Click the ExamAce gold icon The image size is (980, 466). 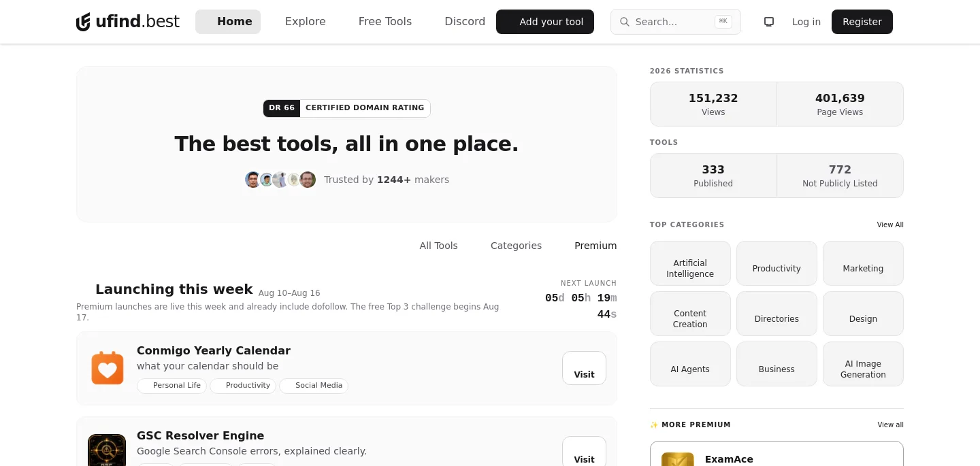[x=678, y=459]
